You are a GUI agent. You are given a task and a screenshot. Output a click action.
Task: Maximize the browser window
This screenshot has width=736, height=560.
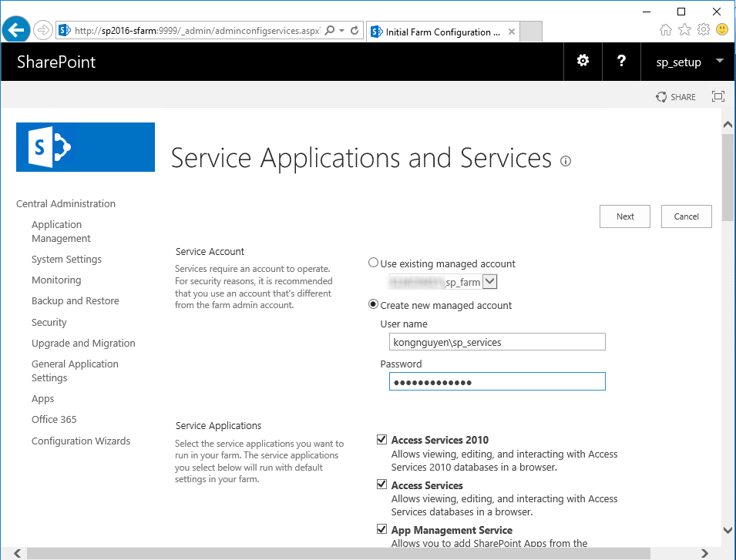point(681,12)
